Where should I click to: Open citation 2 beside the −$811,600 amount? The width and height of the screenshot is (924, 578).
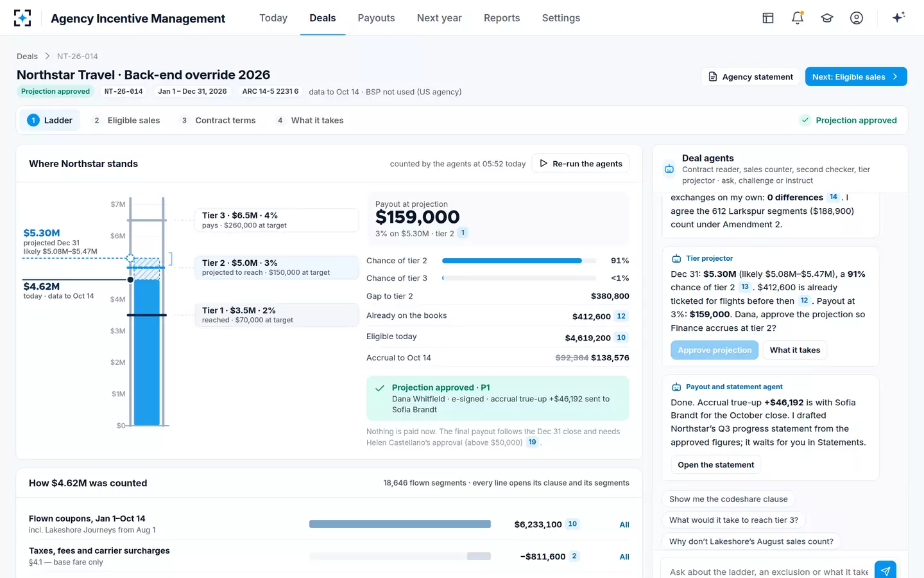click(x=574, y=556)
